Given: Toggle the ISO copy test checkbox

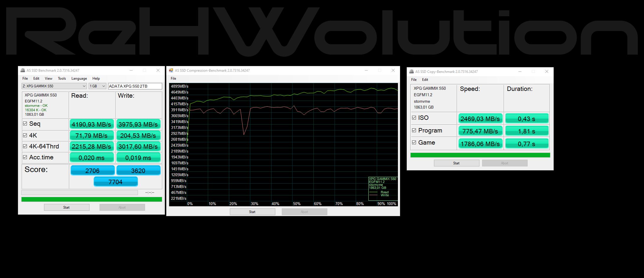Looking at the screenshot, I should 414,117.
